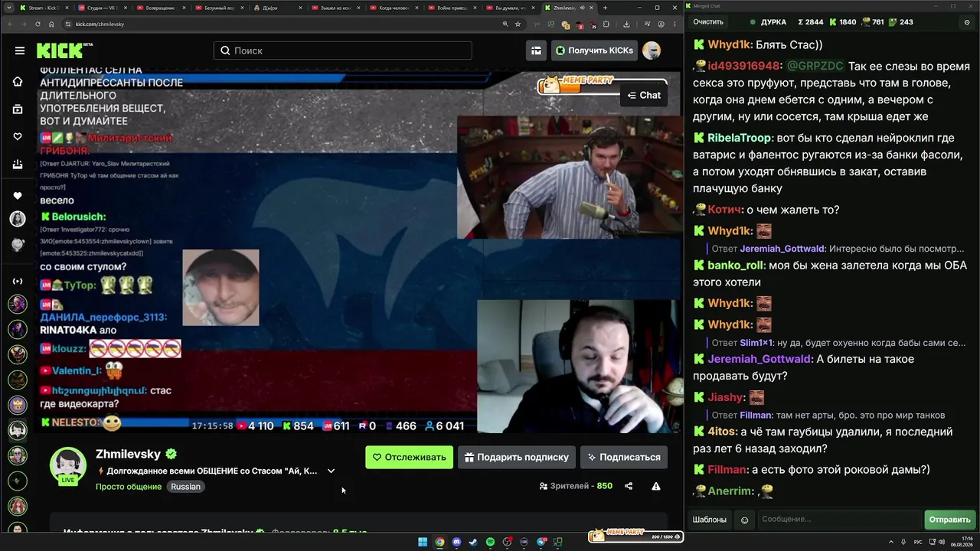Switch to the 'Stream - Kick' browser tab
980x551 pixels.
pos(44,8)
